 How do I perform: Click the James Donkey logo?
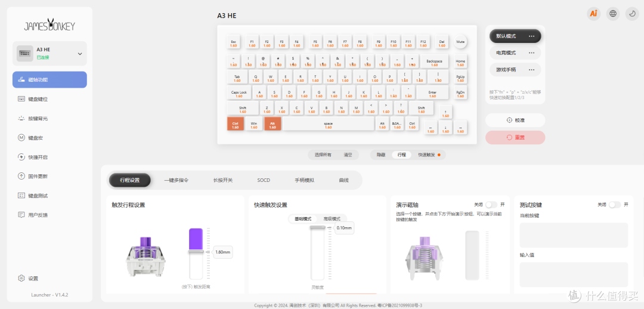[49, 26]
